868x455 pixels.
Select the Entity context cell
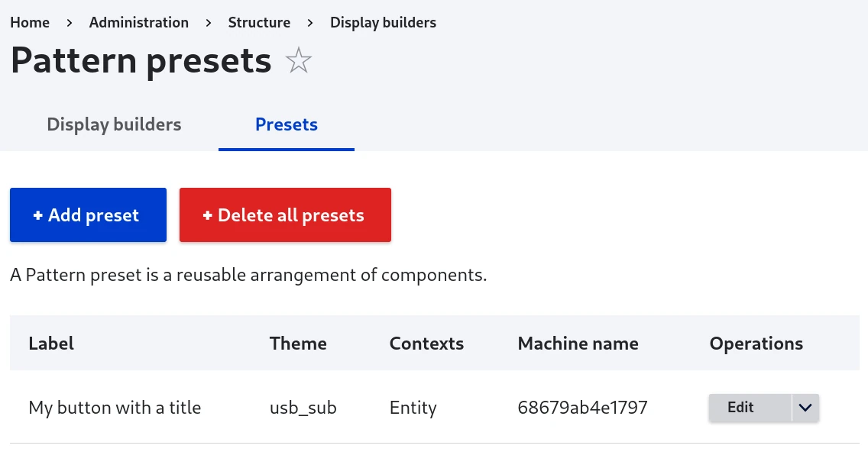[x=413, y=408]
